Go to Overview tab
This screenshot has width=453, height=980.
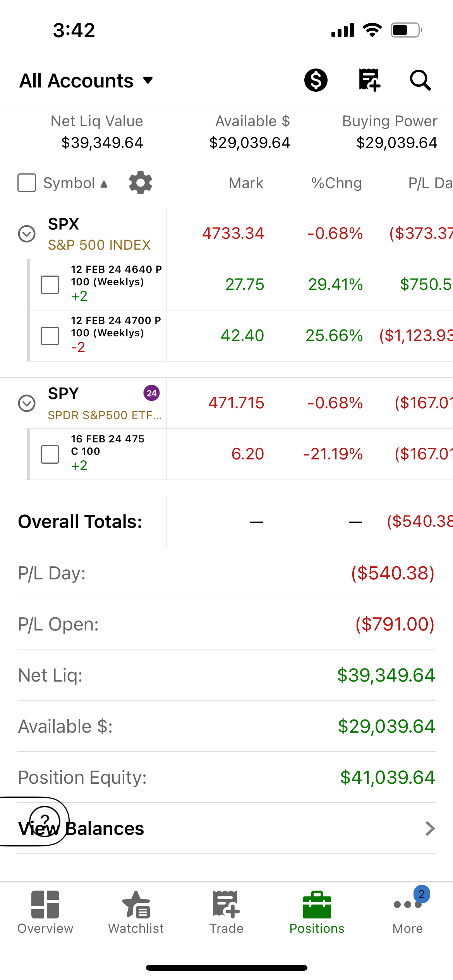45,913
